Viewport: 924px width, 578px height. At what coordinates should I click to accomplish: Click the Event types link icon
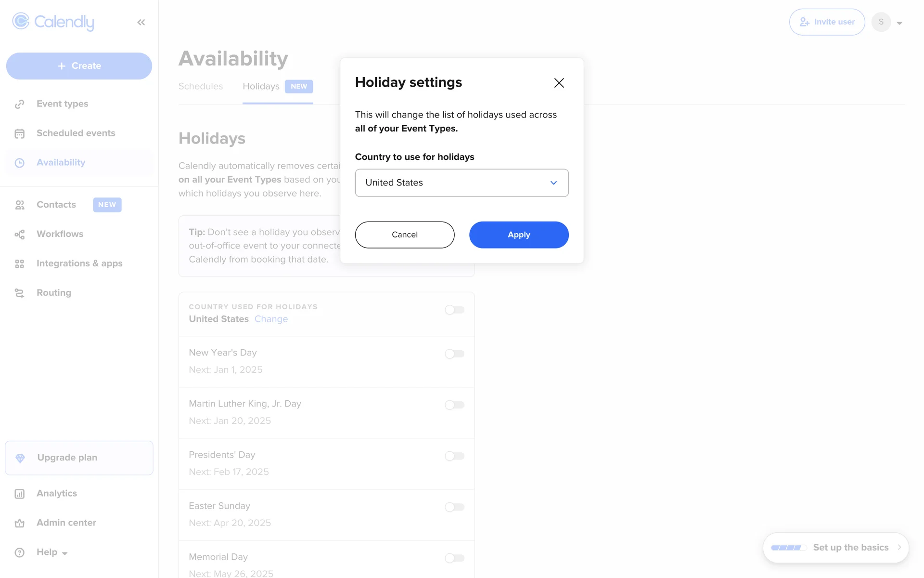(20, 104)
